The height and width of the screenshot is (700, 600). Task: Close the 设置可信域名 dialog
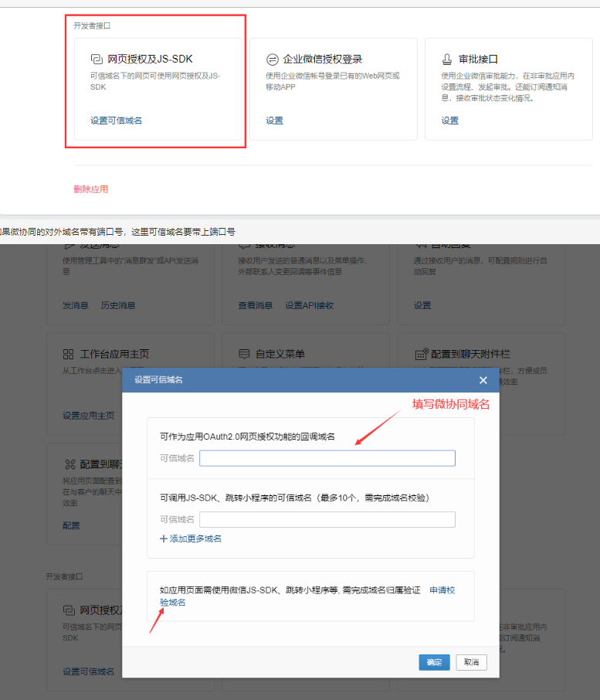(483, 380)
